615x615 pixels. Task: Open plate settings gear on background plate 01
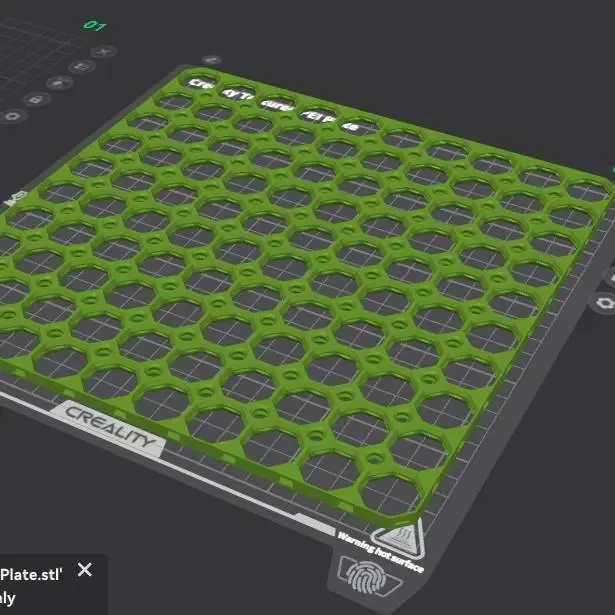tap(13, 116)
